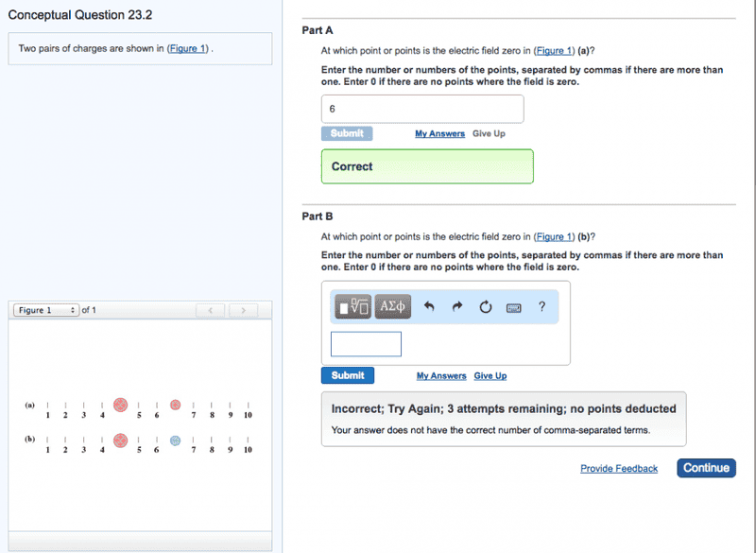Open help question mark icon
The width and height of the screenshot is (756, 553).
click(x=542, y=306)
